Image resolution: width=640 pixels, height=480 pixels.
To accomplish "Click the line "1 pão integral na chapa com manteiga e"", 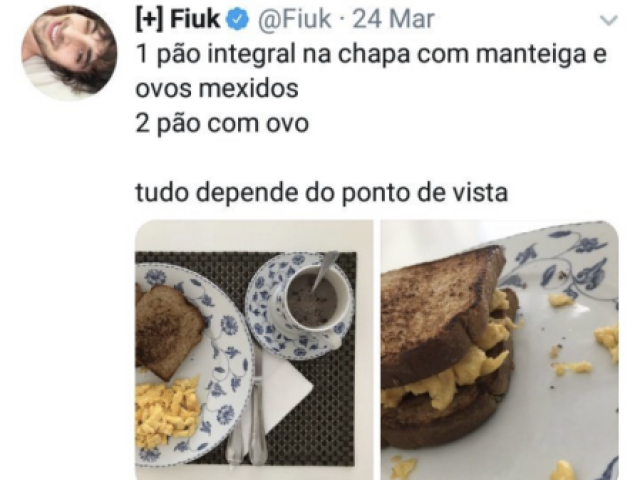I will [371, 54].
